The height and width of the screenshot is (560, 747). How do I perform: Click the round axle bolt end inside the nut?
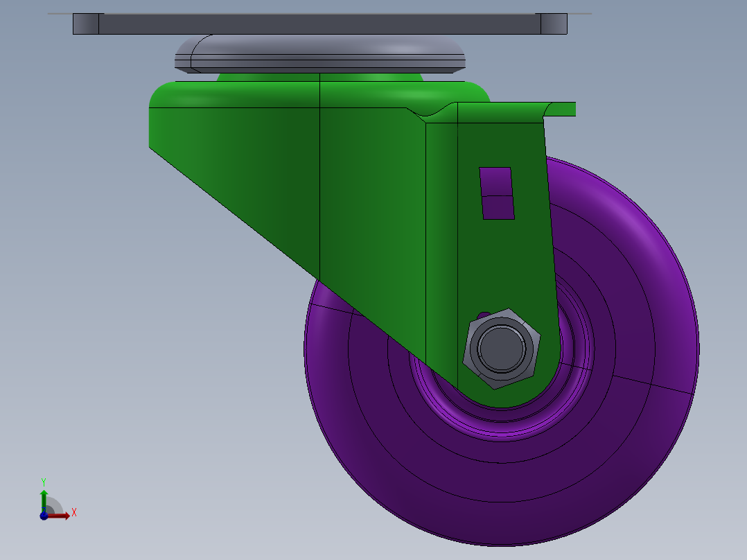501,347
